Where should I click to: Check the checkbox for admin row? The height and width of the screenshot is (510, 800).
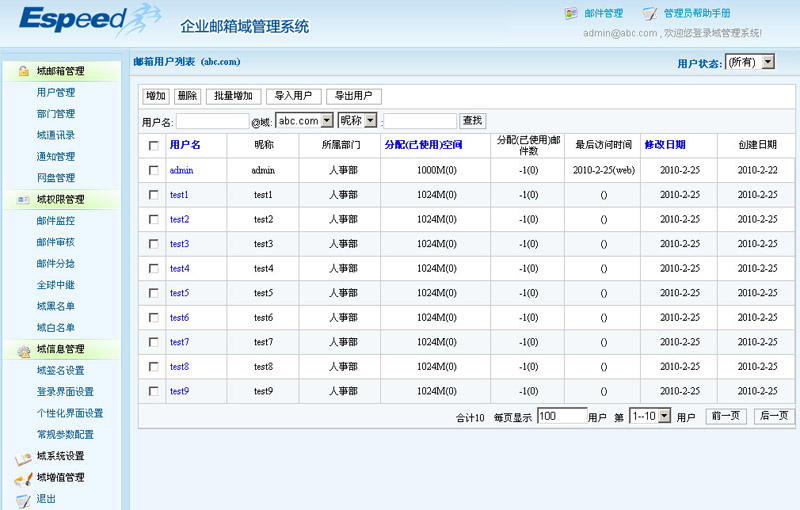click(153, 171)
